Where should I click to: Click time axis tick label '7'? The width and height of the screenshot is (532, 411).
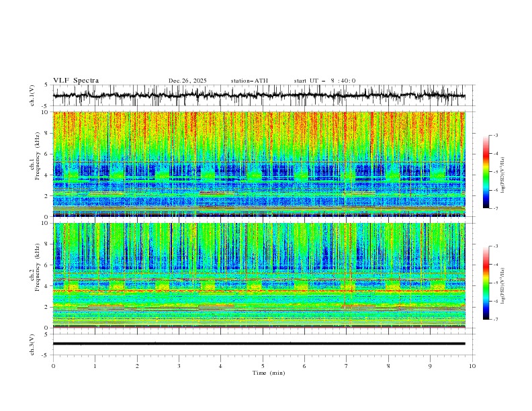[x=347, y=366]
